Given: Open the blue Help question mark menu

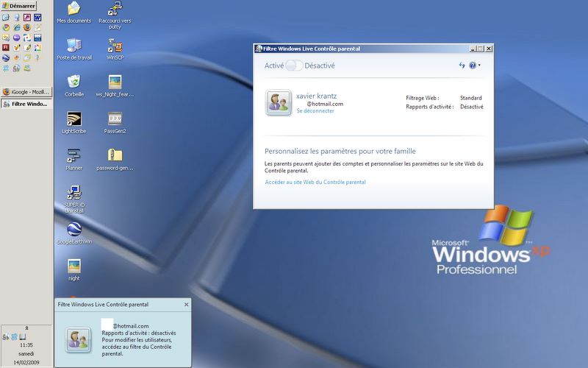Looking at the screenshot, I should [x=474, y=66].
